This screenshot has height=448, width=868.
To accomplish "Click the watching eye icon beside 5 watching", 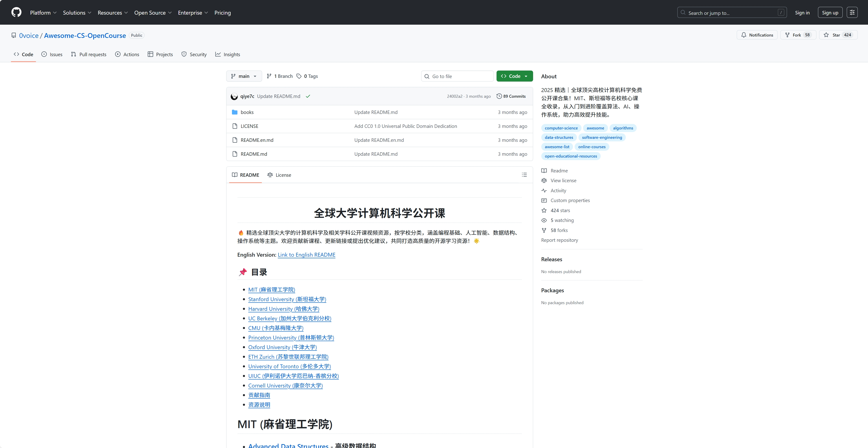I will point(544,220).
